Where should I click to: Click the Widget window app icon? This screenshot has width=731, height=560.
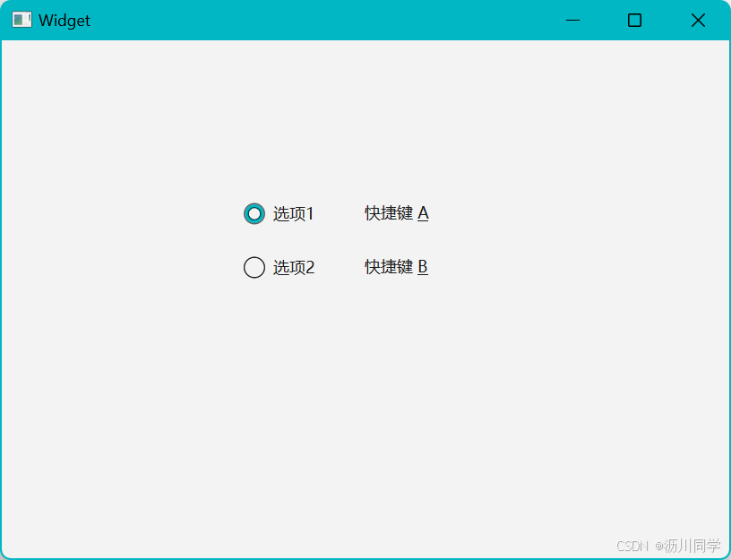point(21,20)
